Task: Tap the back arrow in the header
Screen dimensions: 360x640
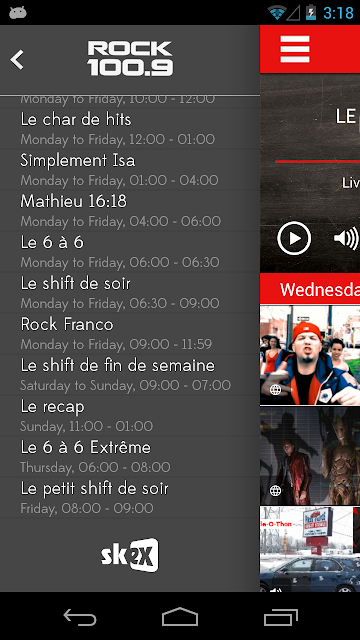Action: tap(17, 60)
